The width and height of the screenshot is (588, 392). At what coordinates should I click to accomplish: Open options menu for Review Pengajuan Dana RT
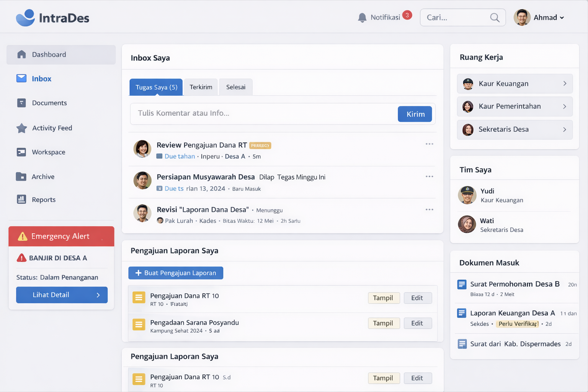click(429, 144)
